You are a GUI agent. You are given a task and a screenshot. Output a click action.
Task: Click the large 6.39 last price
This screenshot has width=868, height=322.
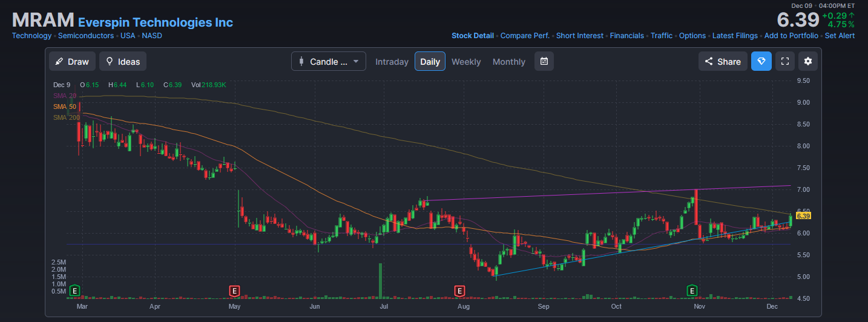coord(798,19)
